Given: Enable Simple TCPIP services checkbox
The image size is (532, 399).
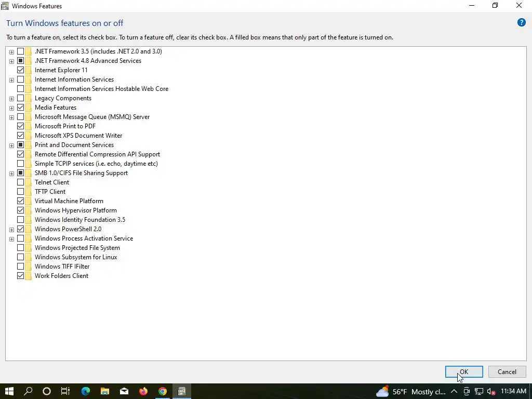Looking at the screenshot, I should 20,164.
